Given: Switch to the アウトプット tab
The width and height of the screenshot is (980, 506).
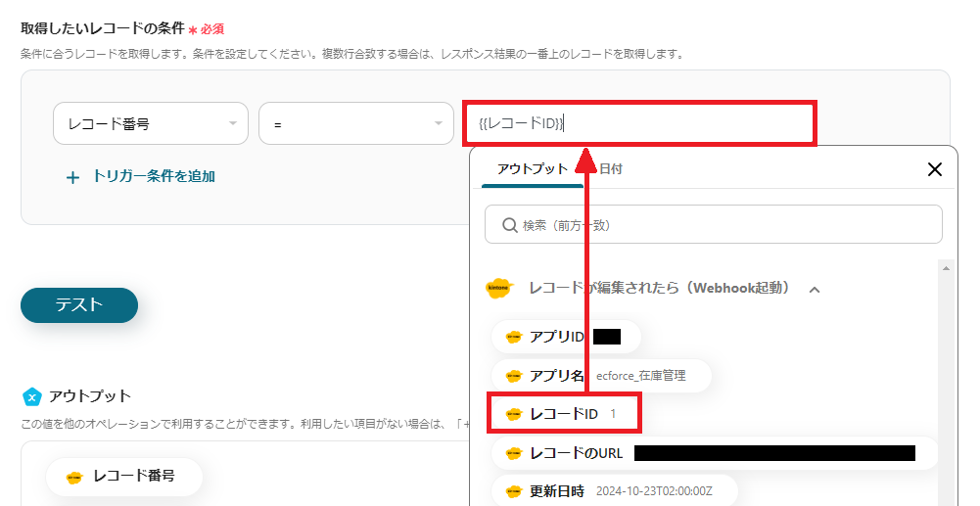Looking at the screenshot, I should pyautogui.click(x=533, y=168).
